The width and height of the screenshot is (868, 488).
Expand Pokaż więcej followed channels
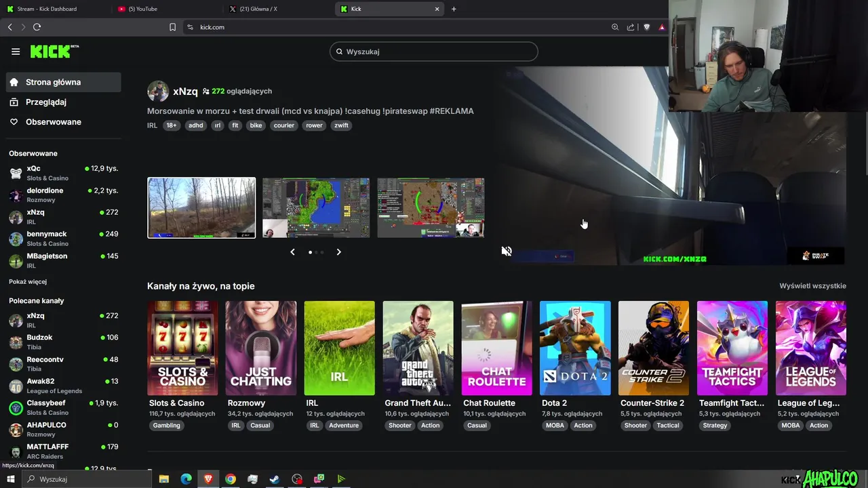(x=28, y=281)
